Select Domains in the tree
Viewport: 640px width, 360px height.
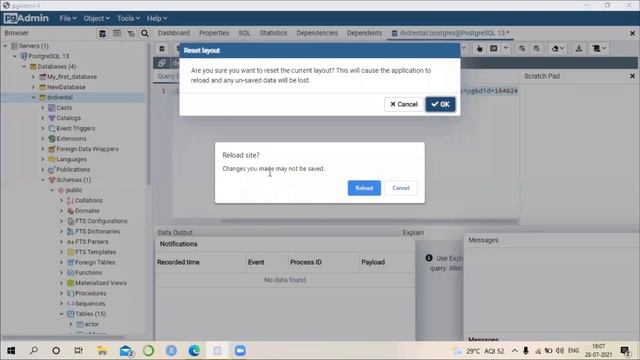[x=87, y=211]
